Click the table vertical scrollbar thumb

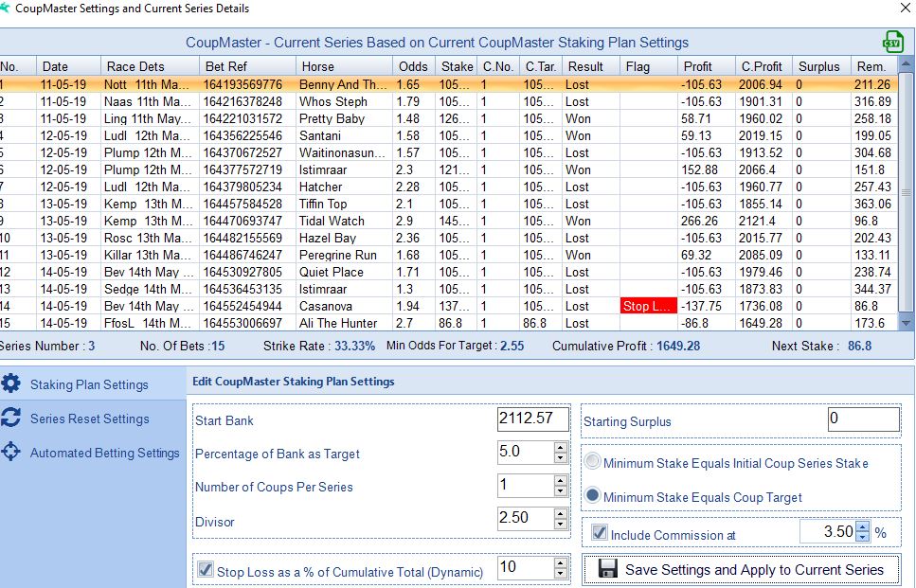click(907, 192)
